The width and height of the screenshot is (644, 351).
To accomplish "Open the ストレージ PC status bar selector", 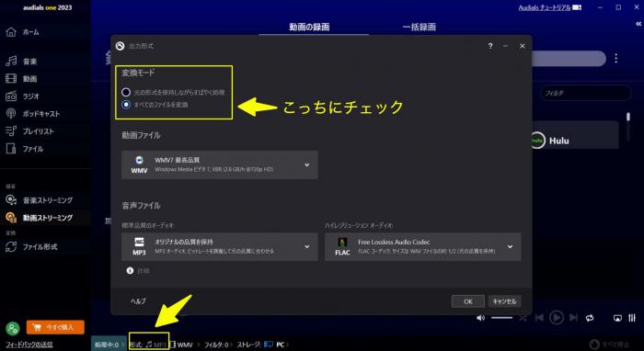I will [260, 345].
